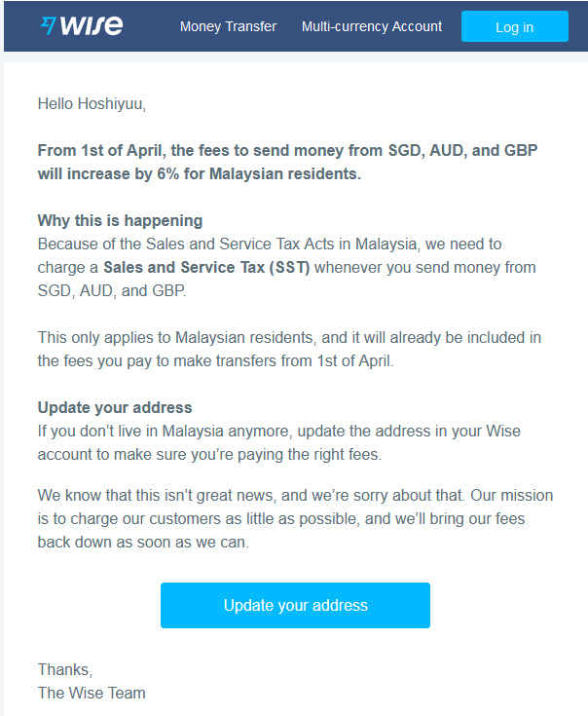Open the Money Transfer menu link
This screenshot has height=716, width=588.
pos(228,26)
